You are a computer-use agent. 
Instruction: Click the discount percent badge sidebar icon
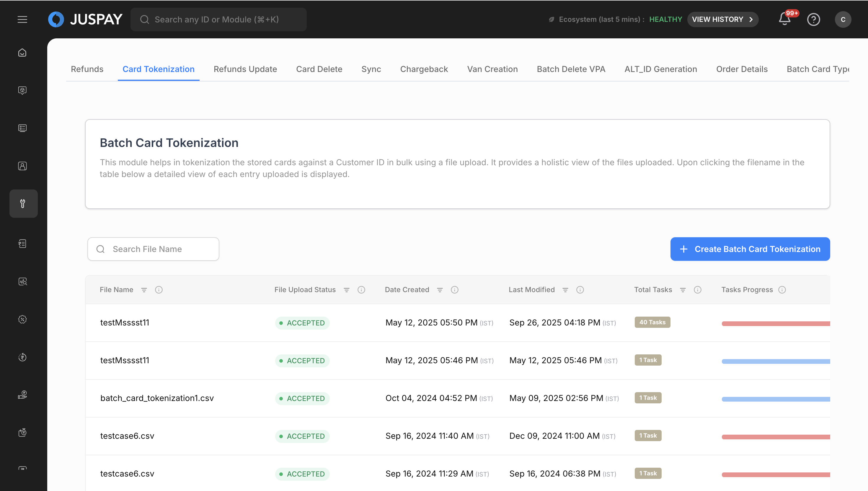(x=22, y=319)
